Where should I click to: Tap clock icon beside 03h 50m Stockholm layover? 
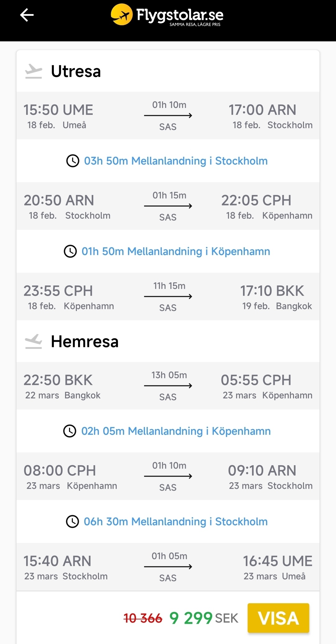pyautogui.click(x=73, y=161)
